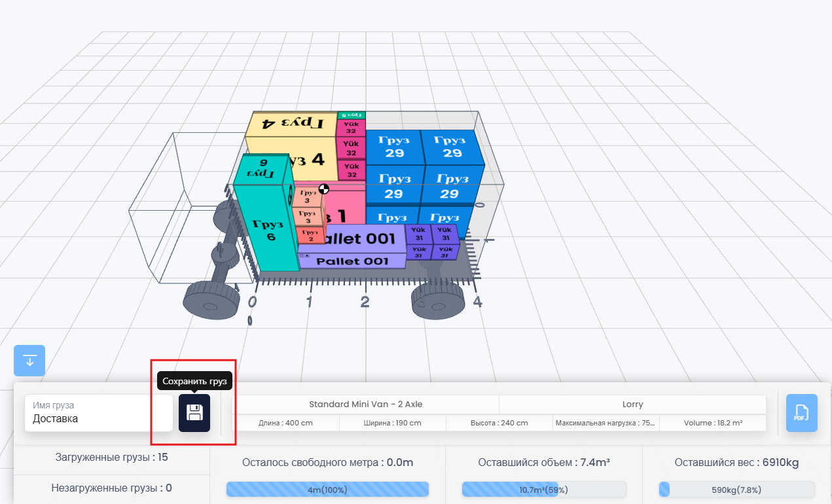
Task: Click the 4m(100%) progress bar
Action: 327,489
